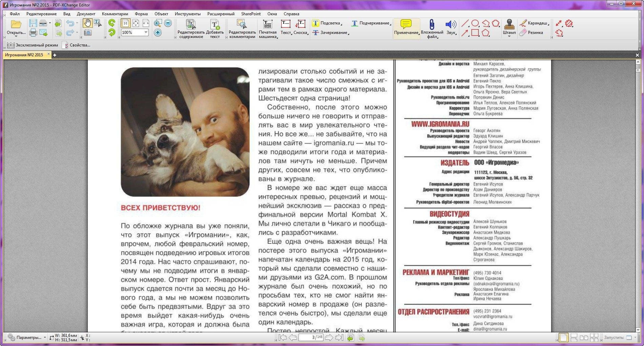Select the Snapshot camera tool
Viewport: 644px width, 346px height.
tap(87, 33)
